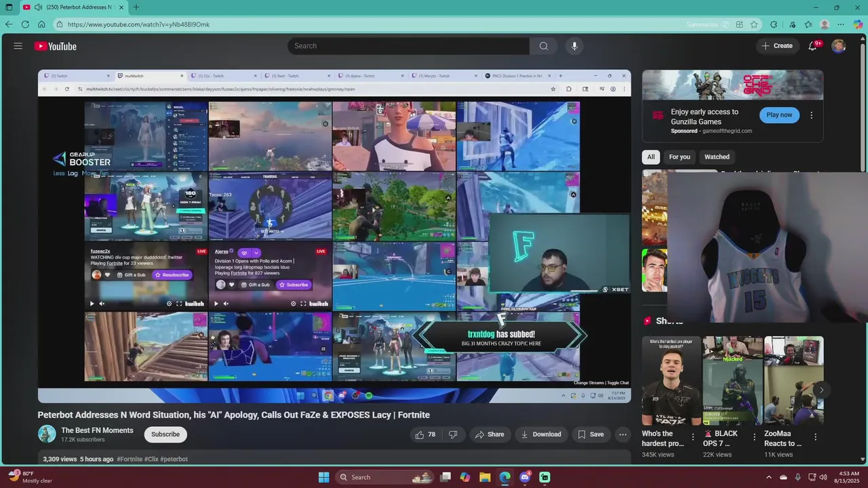
Task: Click Play now on the Gunzilla ad
Action: tap(779, 115)
